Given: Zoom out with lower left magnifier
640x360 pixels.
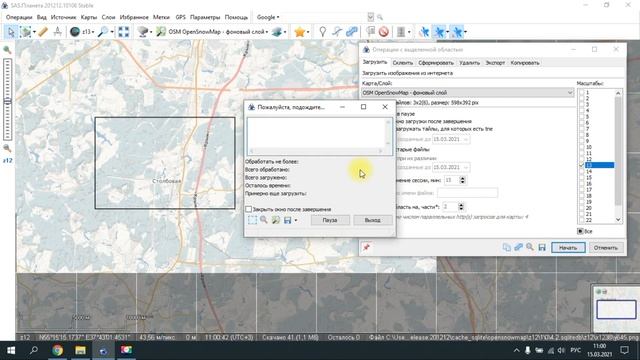Looking at the screenshot, I should pos(7,148).
